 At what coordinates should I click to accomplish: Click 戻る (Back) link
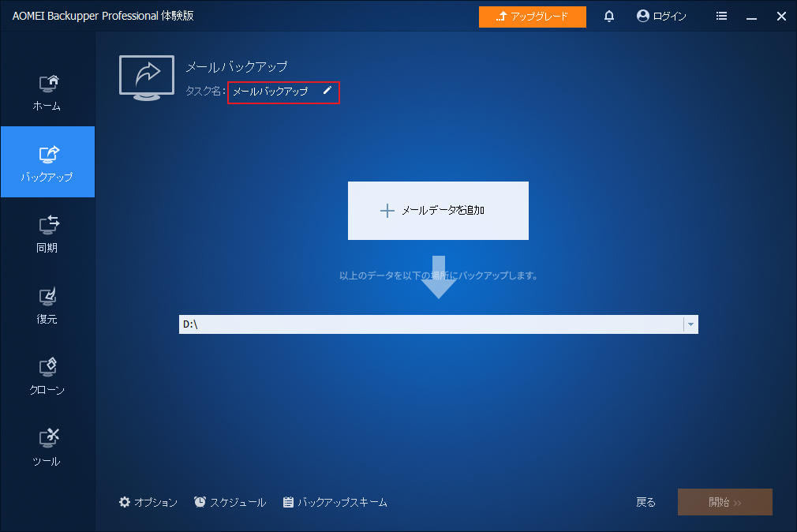coord(645,503)
